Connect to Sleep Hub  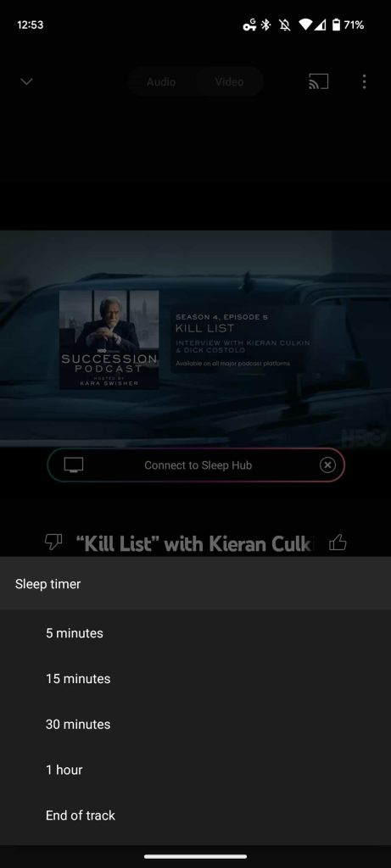click(196, 465)
